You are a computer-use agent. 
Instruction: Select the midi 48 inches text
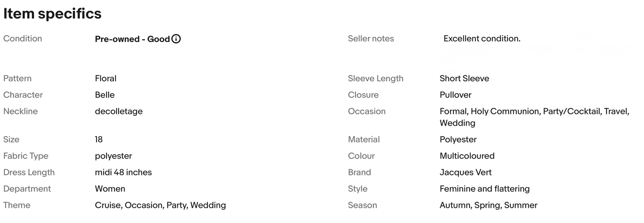123,172
